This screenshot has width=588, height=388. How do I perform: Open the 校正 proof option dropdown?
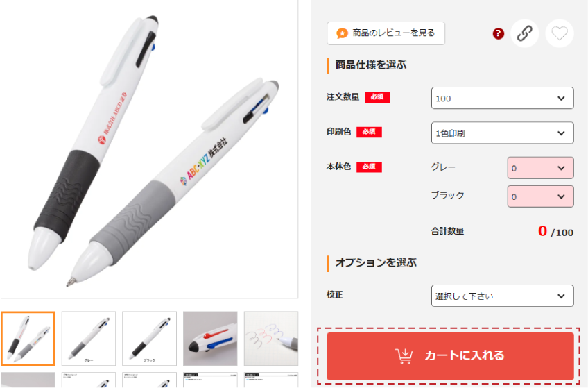point(502,296)
